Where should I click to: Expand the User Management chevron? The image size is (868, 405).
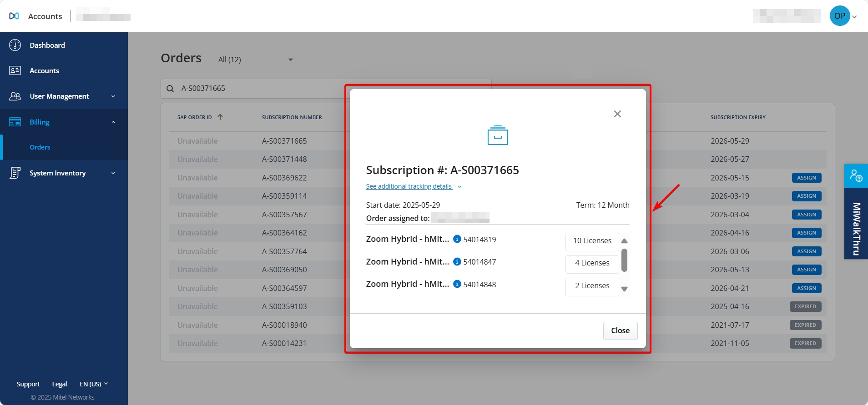click(x=113, y=96)
